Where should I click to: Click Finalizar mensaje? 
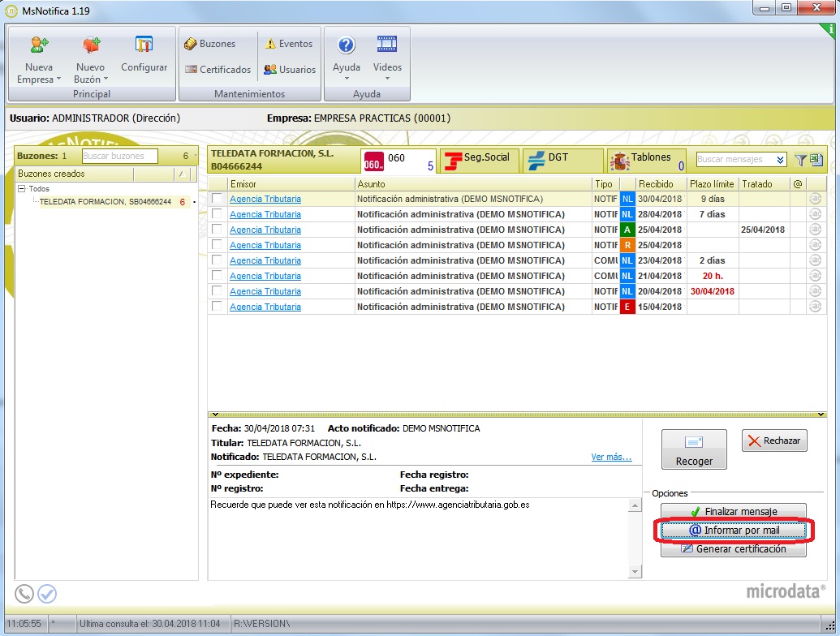(734, 511)
